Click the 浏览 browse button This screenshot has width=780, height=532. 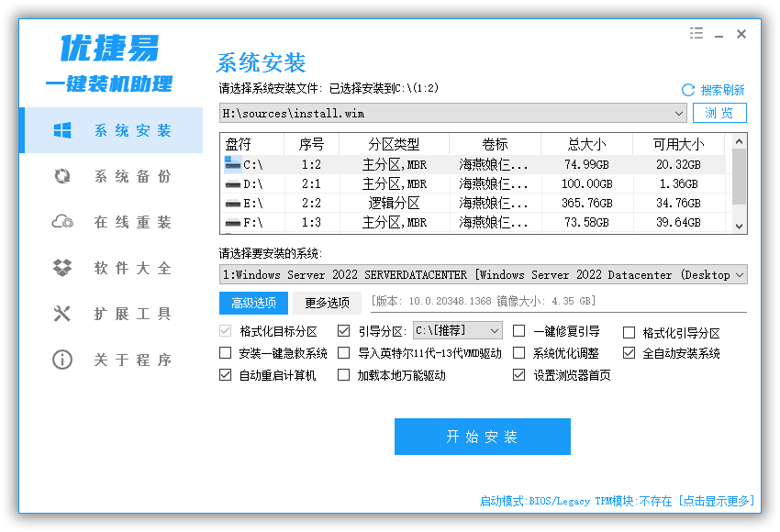719,113
